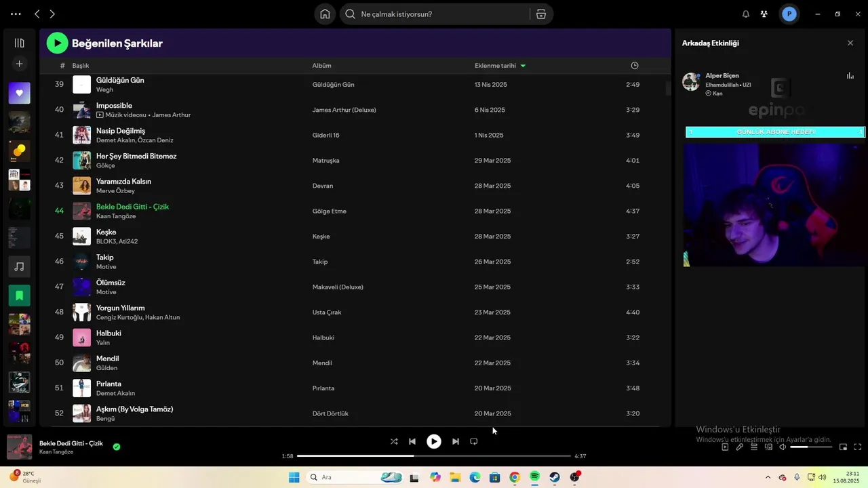This screenshot has height=488, width=868.
Task: Open the Your Library sidebar icon
Action: point(19,43)
